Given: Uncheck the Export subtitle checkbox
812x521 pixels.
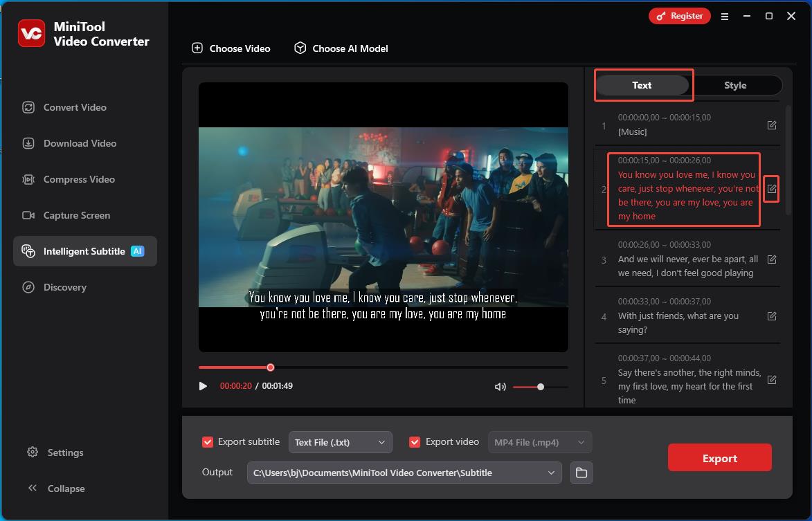Looking at the screenshot, I should 207,442.
